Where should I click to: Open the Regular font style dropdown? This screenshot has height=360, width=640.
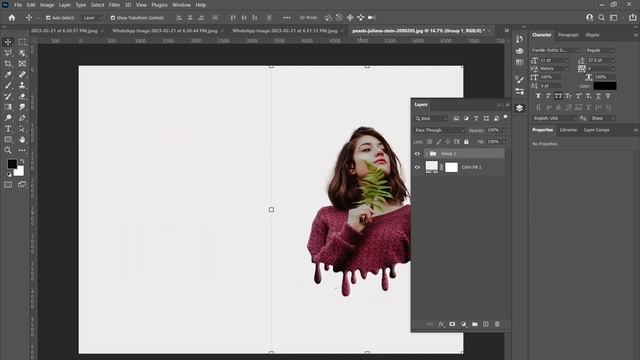(x=600, y=50)
